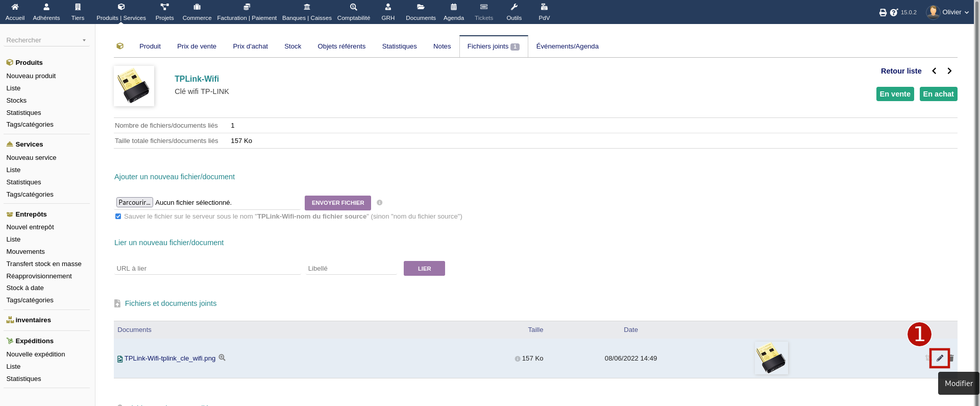Click info icon beside Envoyer fichier

[380, 203]
